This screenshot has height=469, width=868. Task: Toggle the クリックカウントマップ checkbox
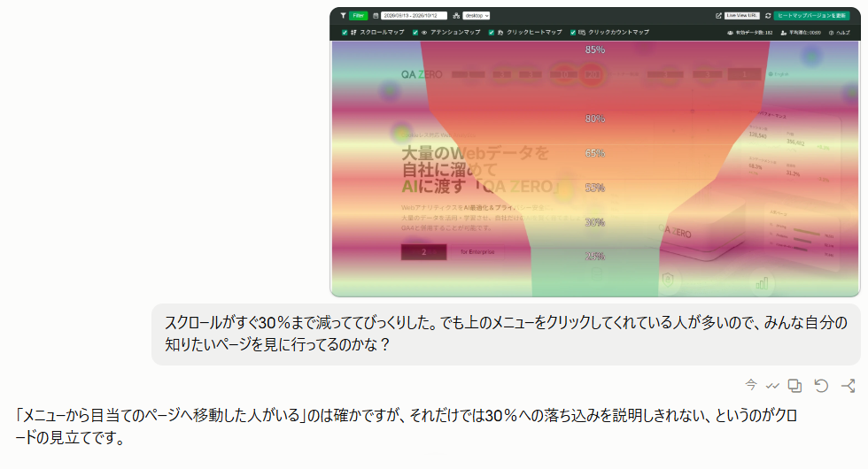573,33
